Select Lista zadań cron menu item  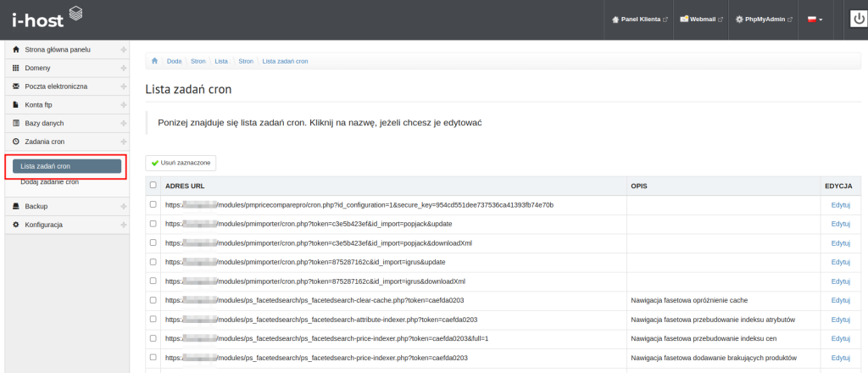tap(66, 166)
